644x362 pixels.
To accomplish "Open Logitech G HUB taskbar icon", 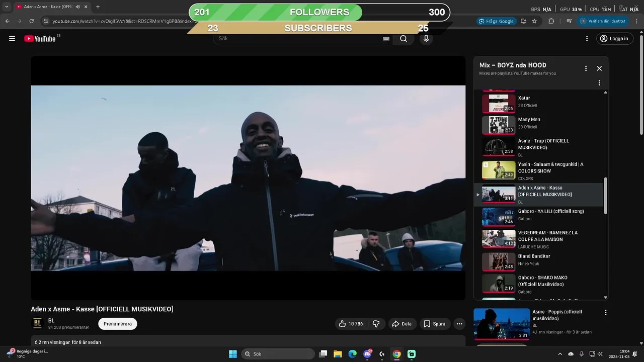I will pyautogui.click(x=382, y=354).
